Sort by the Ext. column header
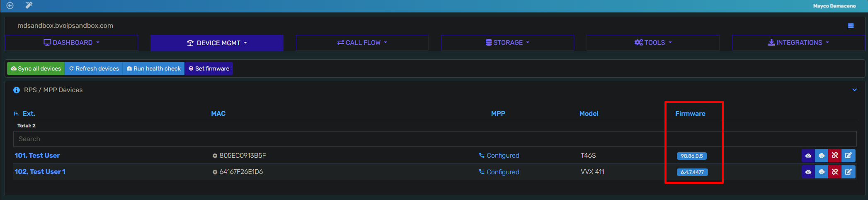868x200 pixels. point(29,114)
